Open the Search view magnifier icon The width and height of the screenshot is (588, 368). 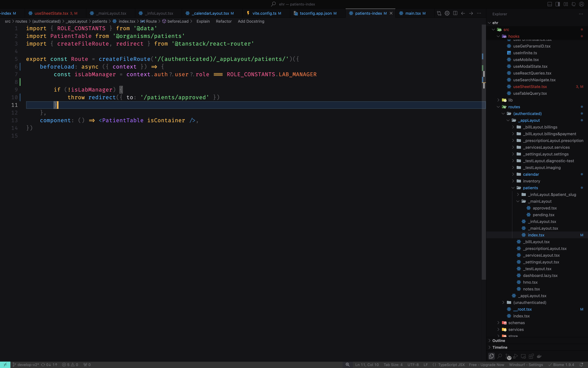499,356
